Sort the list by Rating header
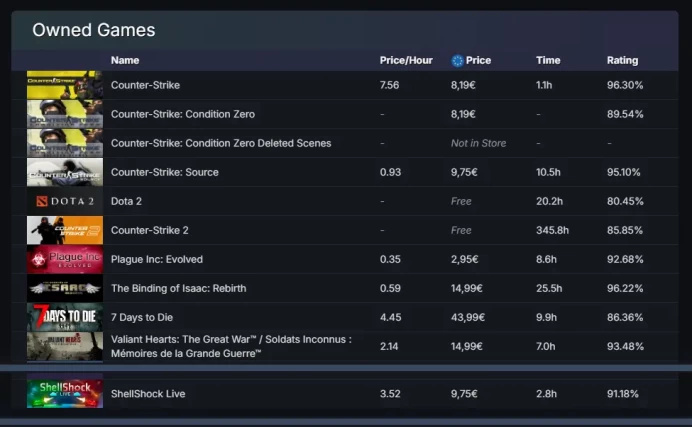Screen dimensions: 692x427 coord(622,60)
